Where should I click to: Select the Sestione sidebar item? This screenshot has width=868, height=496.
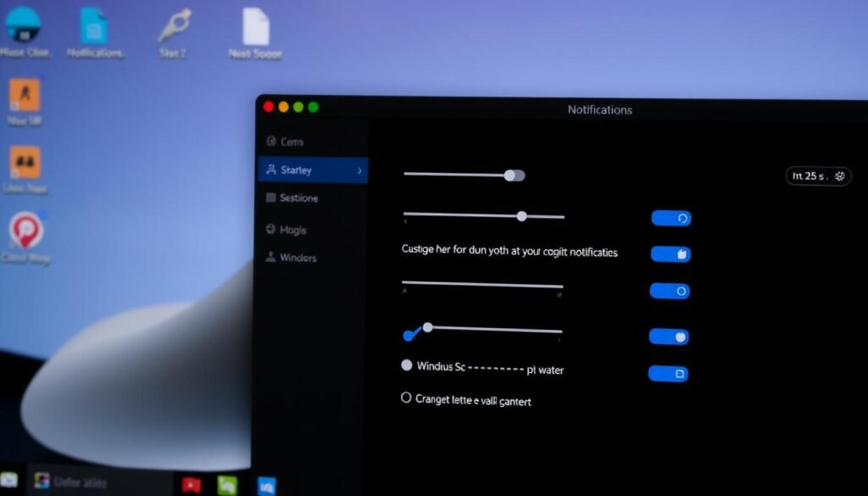[x=298, y=198]
